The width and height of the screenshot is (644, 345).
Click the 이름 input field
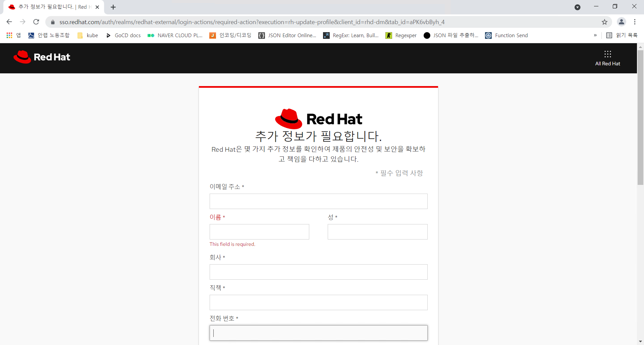(259, 232)
